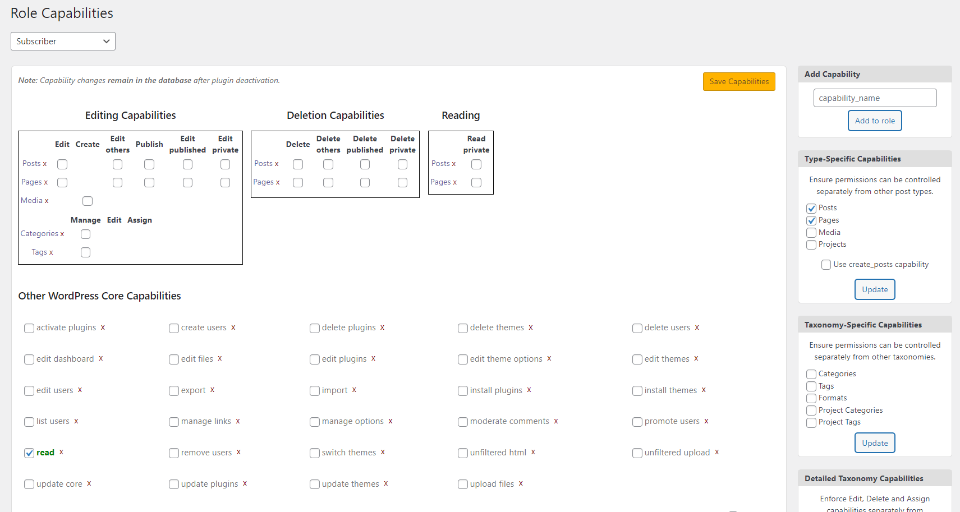This screenshot has width=960, height=512.
Task: Click the x next to manage options
Action: click(x=390, y=421)
